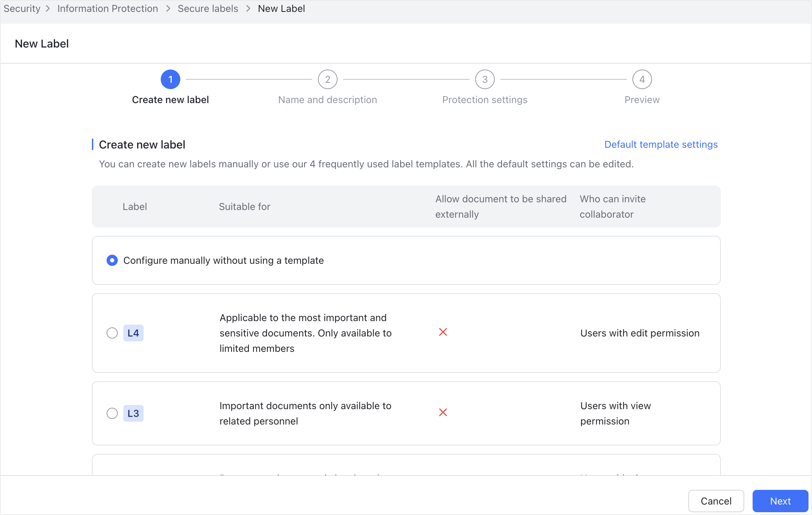Click the L4 label badge

point(133,333)
